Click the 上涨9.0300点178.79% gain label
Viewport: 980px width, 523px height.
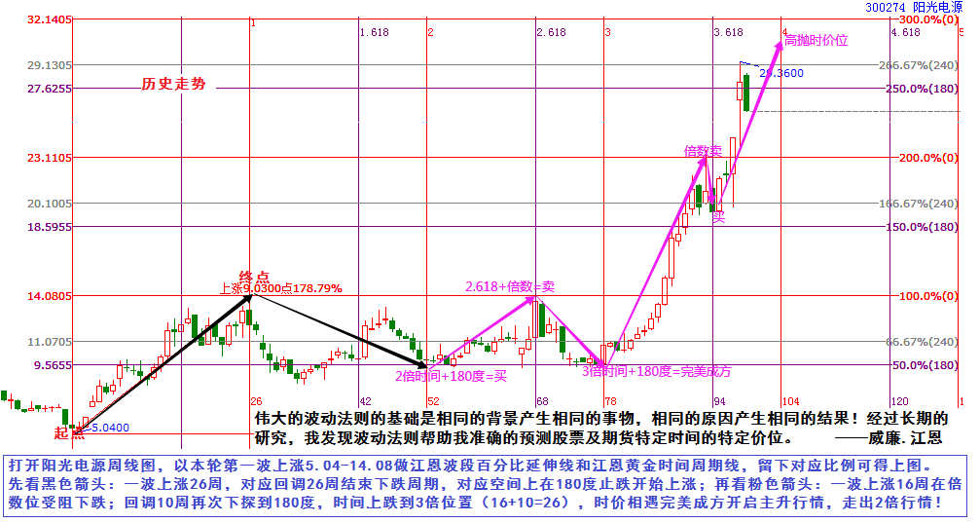[x=281, y=288]
